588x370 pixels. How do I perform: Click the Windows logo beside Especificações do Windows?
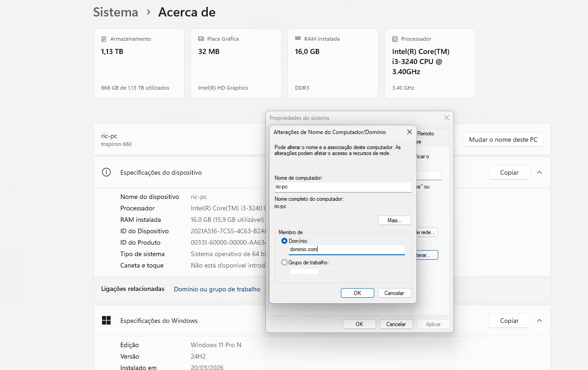[106, 321]
